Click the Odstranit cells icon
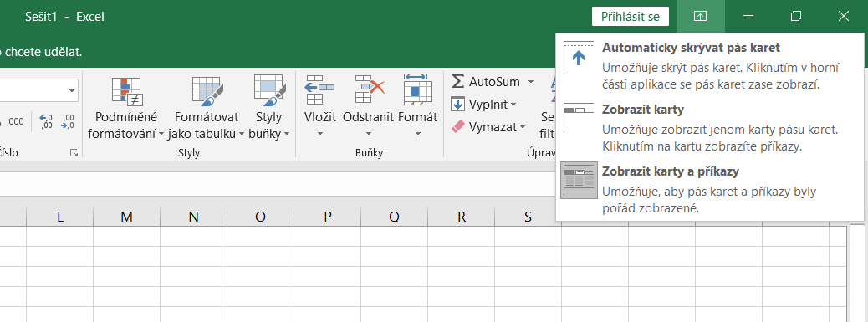This screenshot has width=868, height=322. click(369, 90)
